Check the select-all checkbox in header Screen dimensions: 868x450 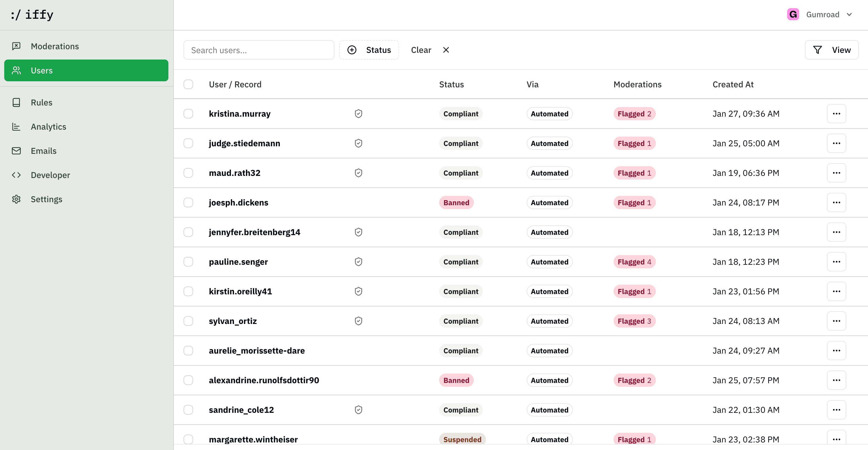[188, 84]
